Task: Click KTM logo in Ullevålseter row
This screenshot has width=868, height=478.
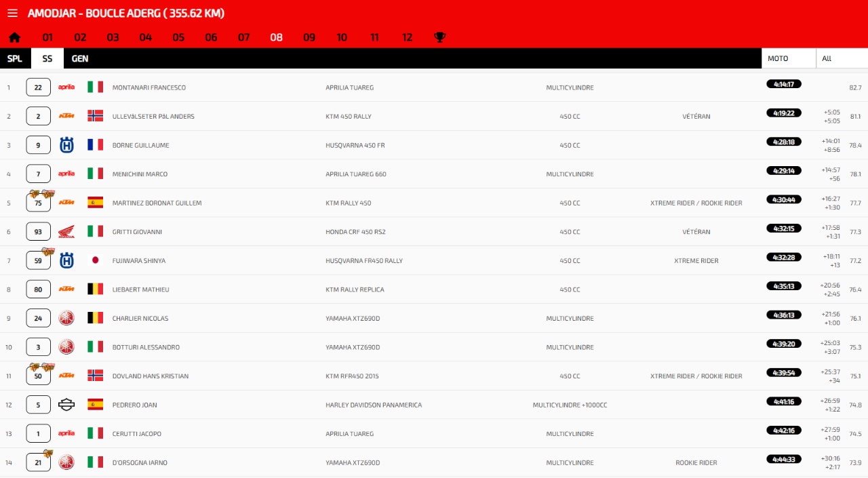Action: (x=66, y=117)
